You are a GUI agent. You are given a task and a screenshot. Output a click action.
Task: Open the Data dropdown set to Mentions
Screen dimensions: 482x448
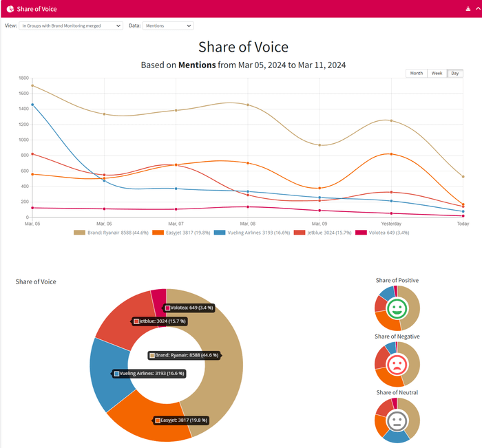(x=168, y=26)
